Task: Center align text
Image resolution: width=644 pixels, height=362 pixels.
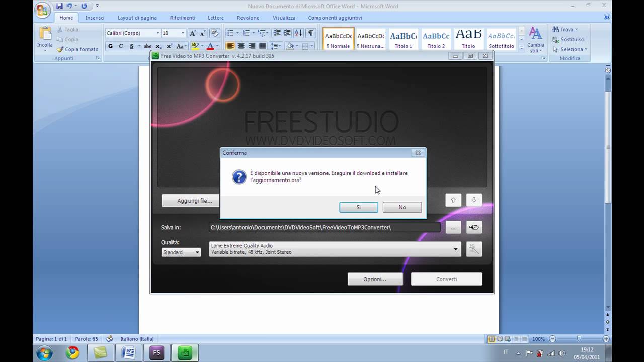Action: click(x=241, y=46)
